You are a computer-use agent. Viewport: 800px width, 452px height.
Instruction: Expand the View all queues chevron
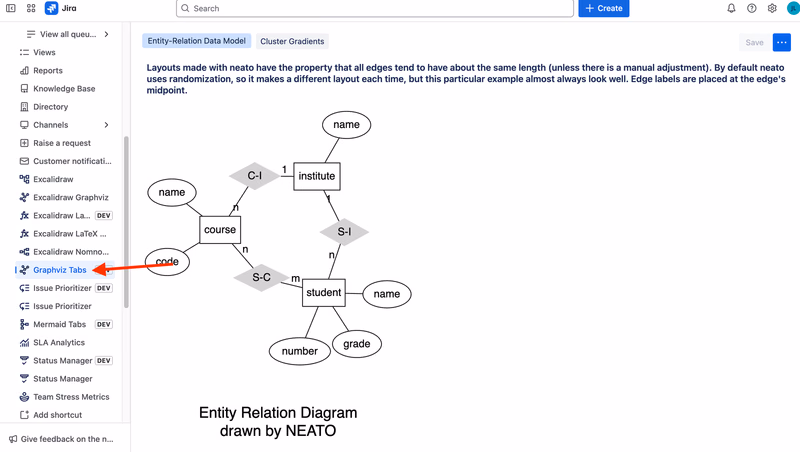click(106, 34)
